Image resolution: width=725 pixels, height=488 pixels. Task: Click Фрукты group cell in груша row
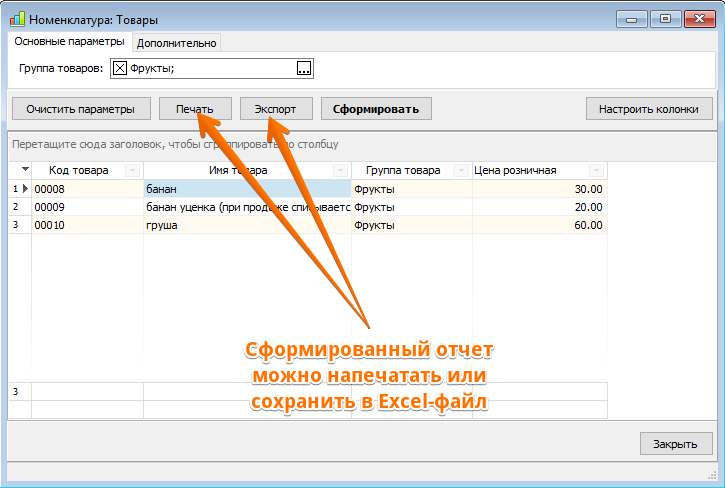coord(412,225)
